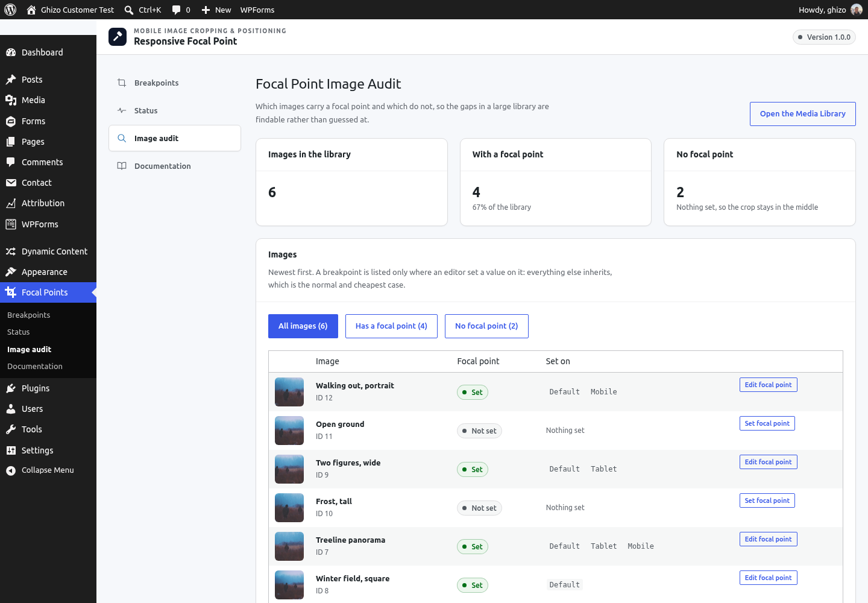
Task: Click the Ctrl+K search icon
Action: 129,10
